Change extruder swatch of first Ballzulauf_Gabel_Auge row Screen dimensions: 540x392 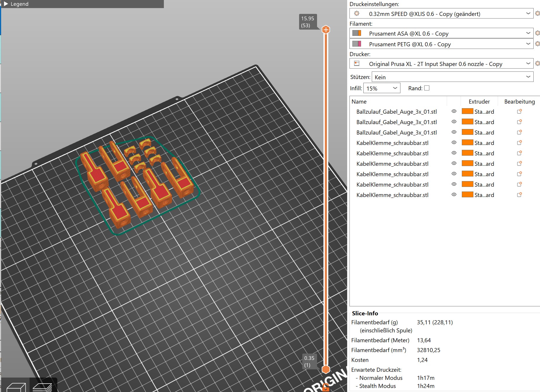(x=467, y=111)
